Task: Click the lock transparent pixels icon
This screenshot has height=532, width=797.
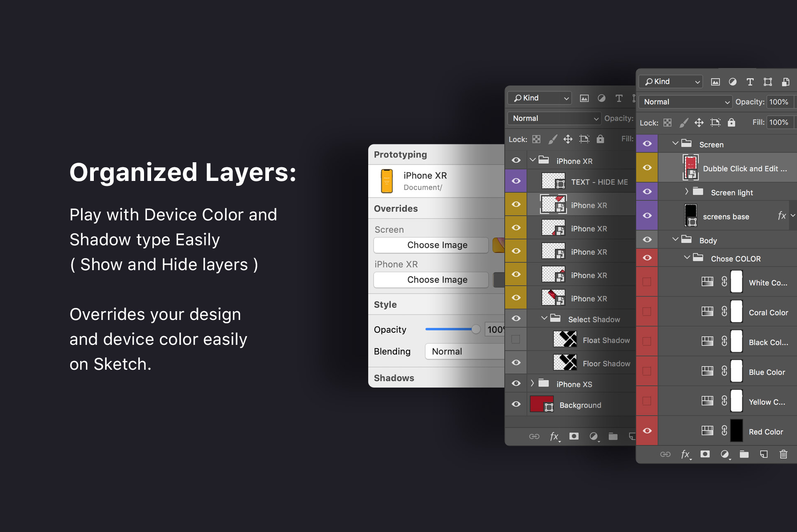Action: [667, 122]
